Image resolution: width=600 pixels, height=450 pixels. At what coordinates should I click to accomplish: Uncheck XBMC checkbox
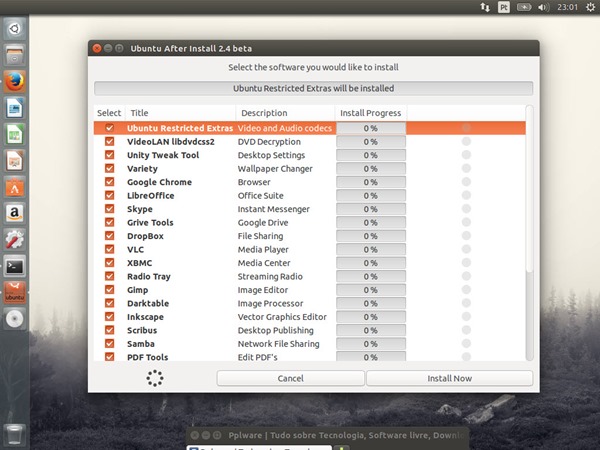pyautogui.click(x=109, y=262)
